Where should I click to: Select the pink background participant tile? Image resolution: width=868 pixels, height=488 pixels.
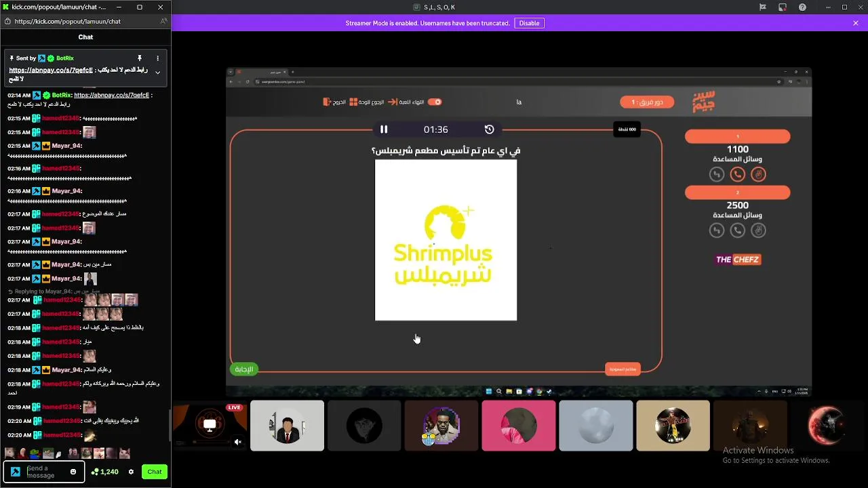519,425
